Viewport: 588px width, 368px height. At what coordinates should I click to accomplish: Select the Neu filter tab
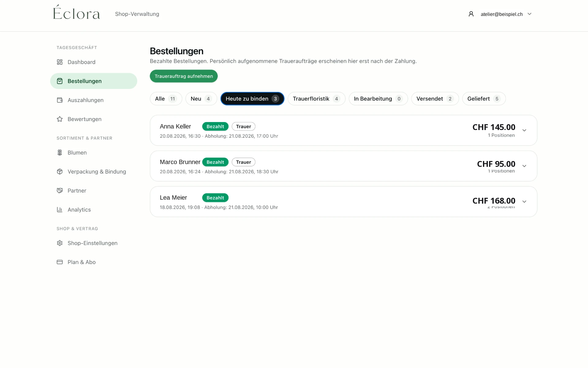click(x=201, y=99)
